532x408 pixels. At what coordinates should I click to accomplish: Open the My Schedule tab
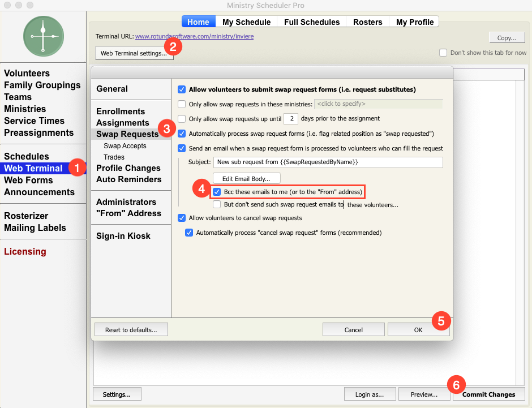246,22
